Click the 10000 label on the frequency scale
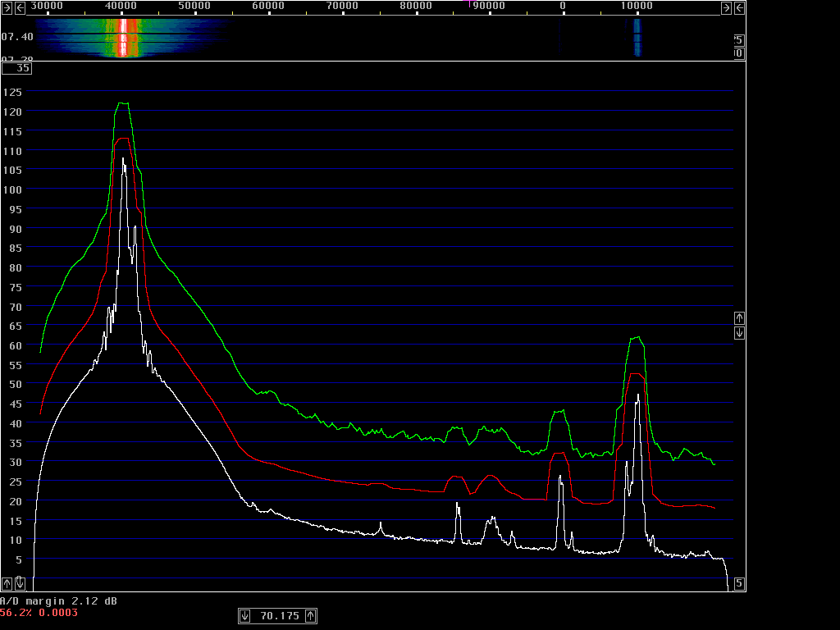Viewport: 840px width, 630px height. pyautogui.click(x=637, y=6)
